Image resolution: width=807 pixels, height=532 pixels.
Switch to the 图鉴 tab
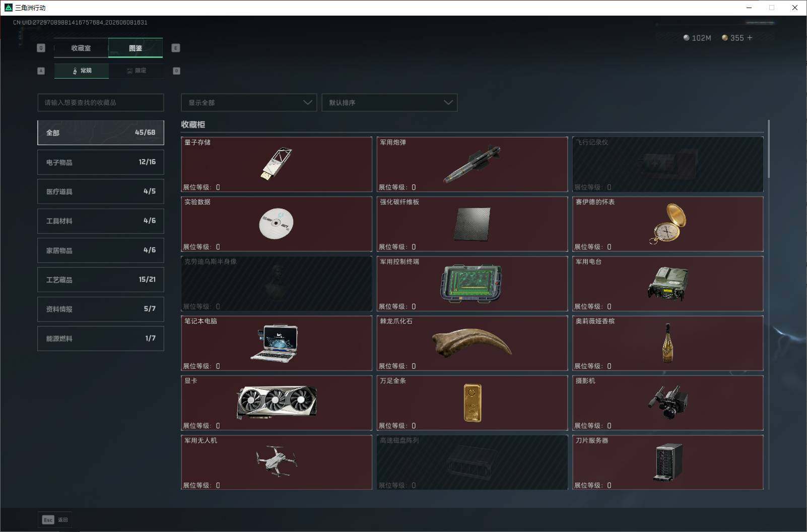point(136,48)
